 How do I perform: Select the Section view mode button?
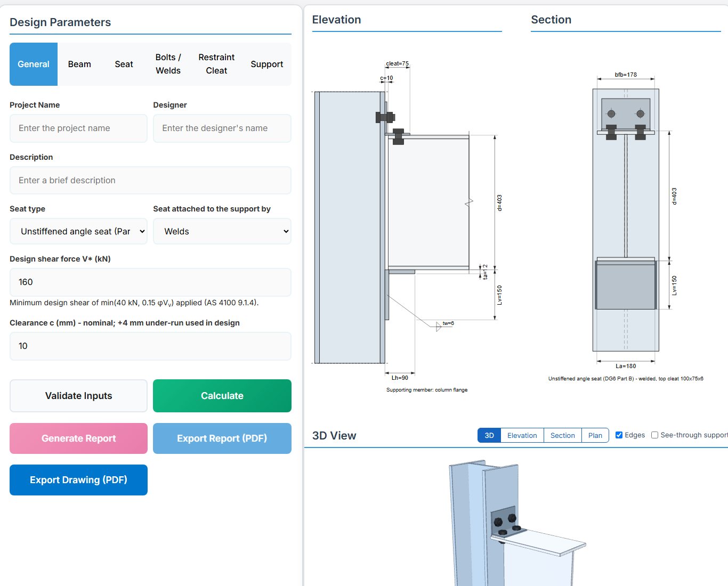point(563,435)
